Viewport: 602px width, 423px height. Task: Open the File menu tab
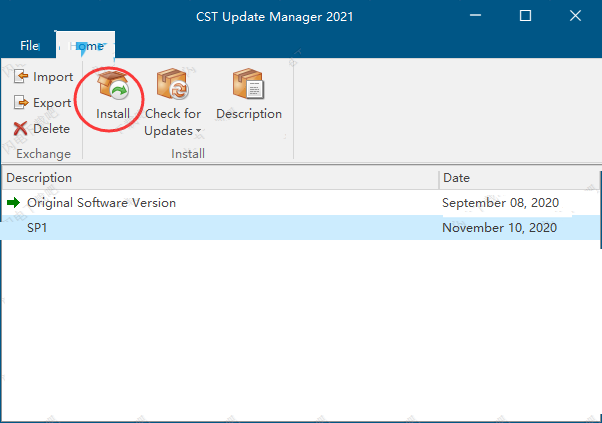pyautogui.click(x=29, y=46)
